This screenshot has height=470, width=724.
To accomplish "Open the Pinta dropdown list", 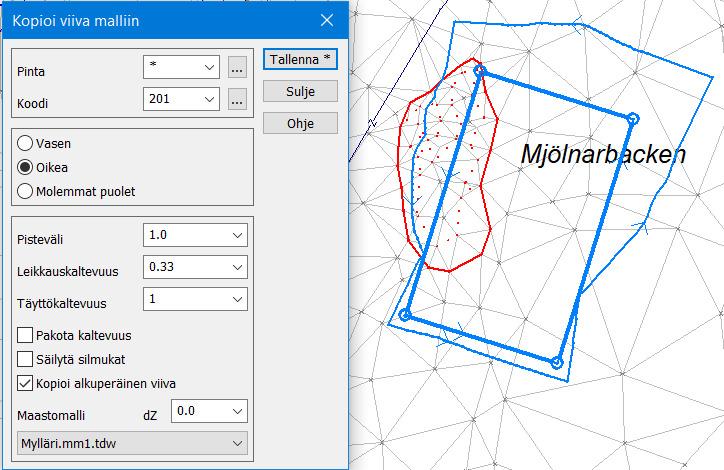I will (x=209, y=68).
